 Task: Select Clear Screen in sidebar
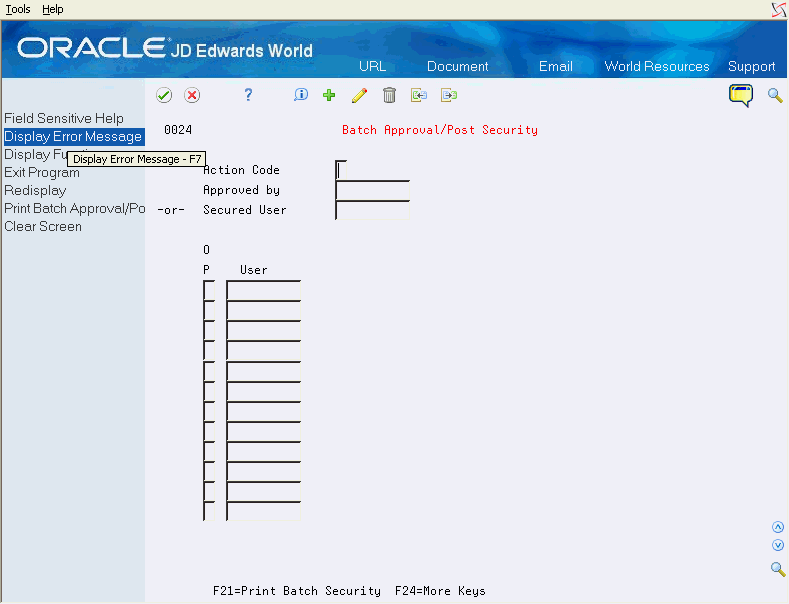click(x=43, y=226)
